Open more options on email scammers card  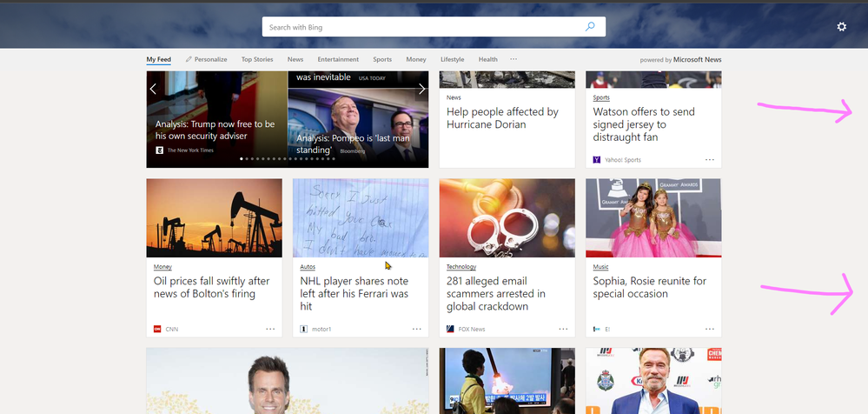click(x=563, y=329)
